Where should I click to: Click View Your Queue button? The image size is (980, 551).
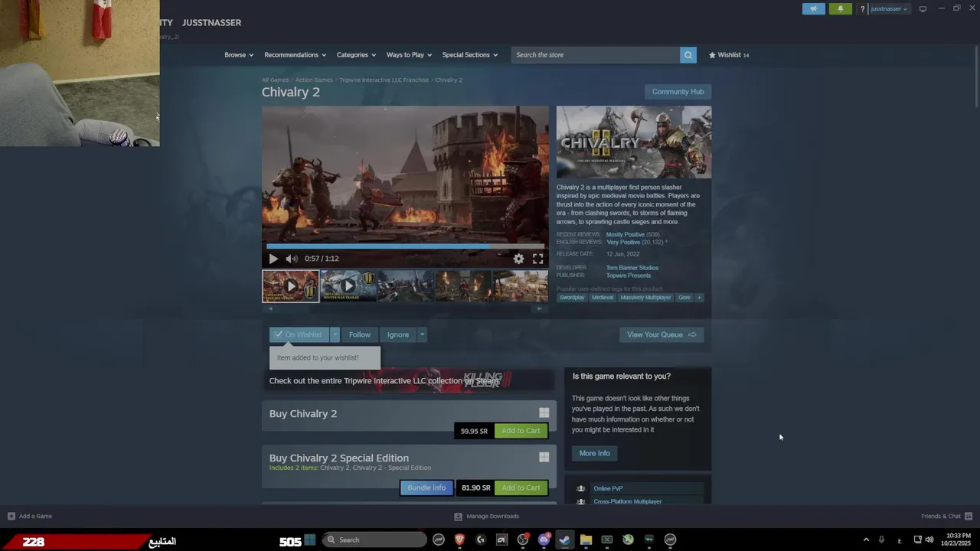[661, 334]
